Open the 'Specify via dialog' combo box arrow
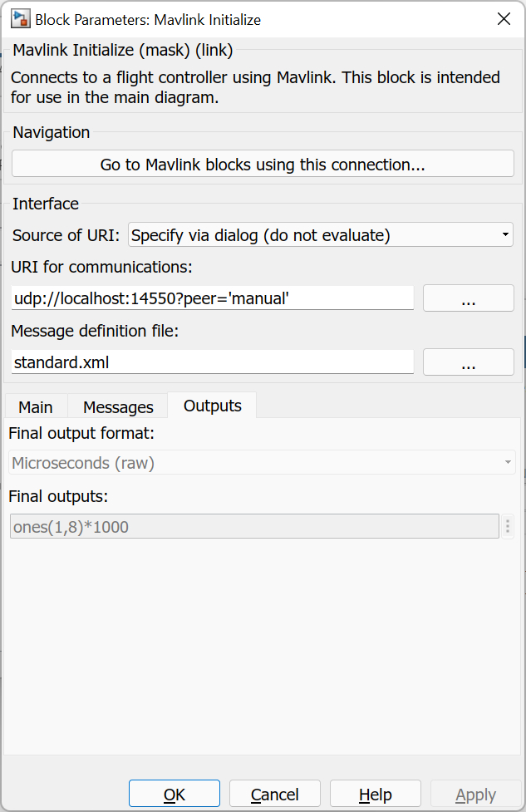This screenshot has width=526, height=812. [504, 234]
